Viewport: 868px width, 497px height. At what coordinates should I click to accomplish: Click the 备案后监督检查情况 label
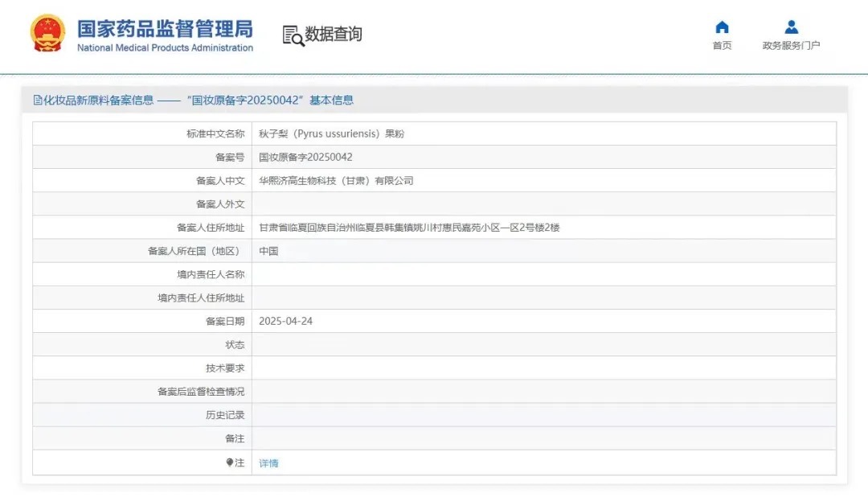tap(201, 392)
